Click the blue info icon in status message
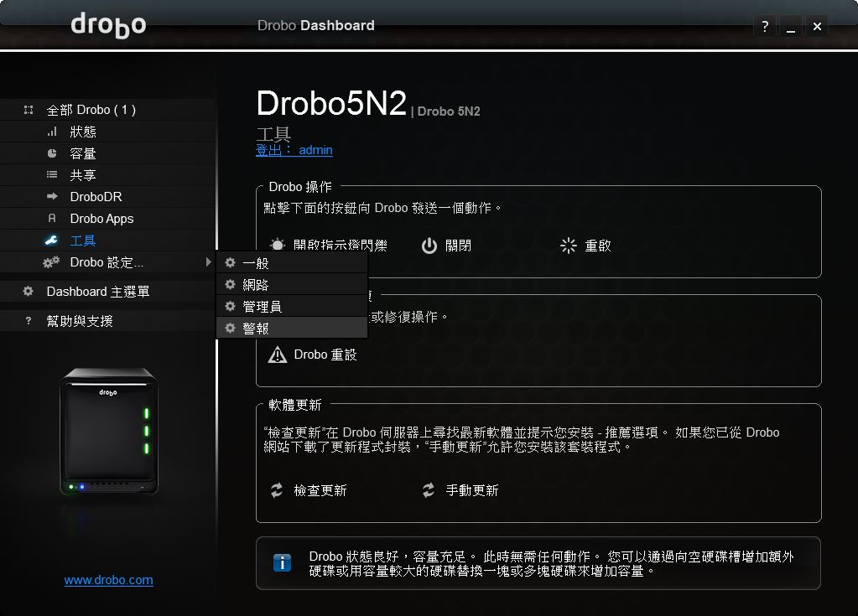Screen dimensions: 858x616 click(x=283, y=562)
